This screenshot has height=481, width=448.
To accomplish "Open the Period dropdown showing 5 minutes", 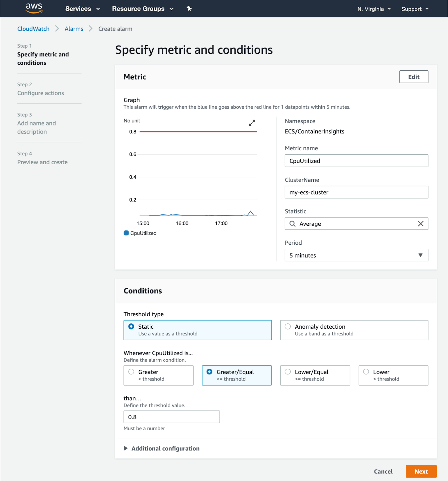I will click(x=356, y=255).
